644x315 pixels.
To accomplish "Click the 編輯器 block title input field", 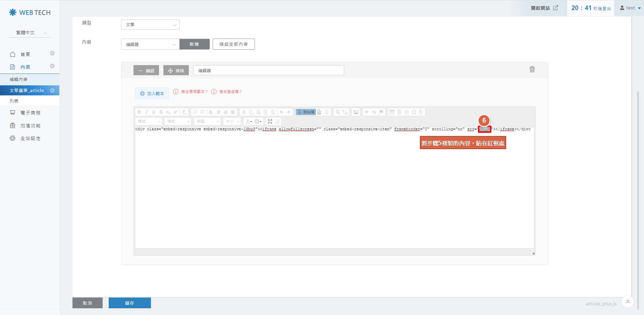I will (x=268, y=71).
